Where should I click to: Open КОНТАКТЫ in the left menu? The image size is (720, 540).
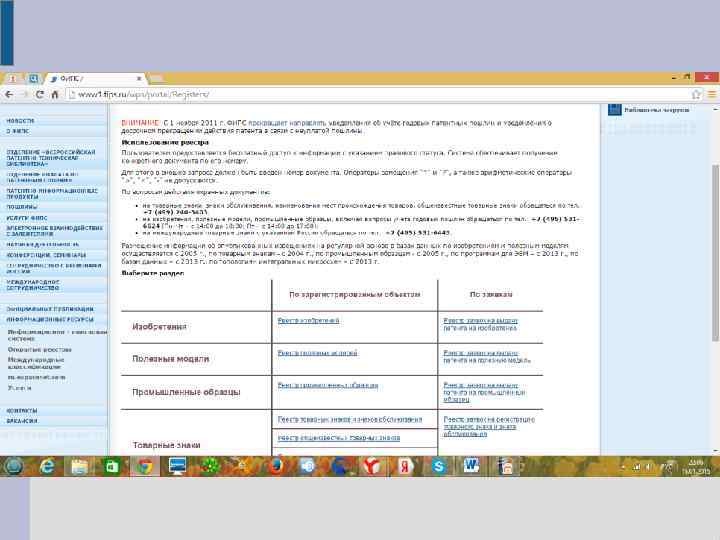[x=22, y=411]
